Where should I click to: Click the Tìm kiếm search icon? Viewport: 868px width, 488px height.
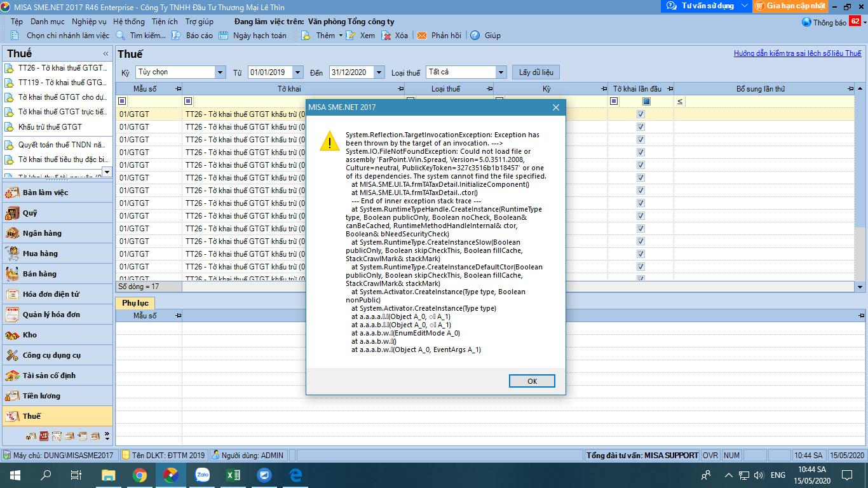(121, 36)
